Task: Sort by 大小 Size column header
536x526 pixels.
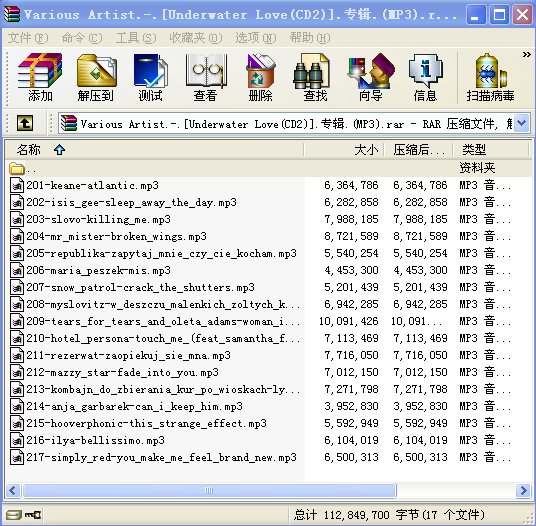Action: click(x=344, y=150)
